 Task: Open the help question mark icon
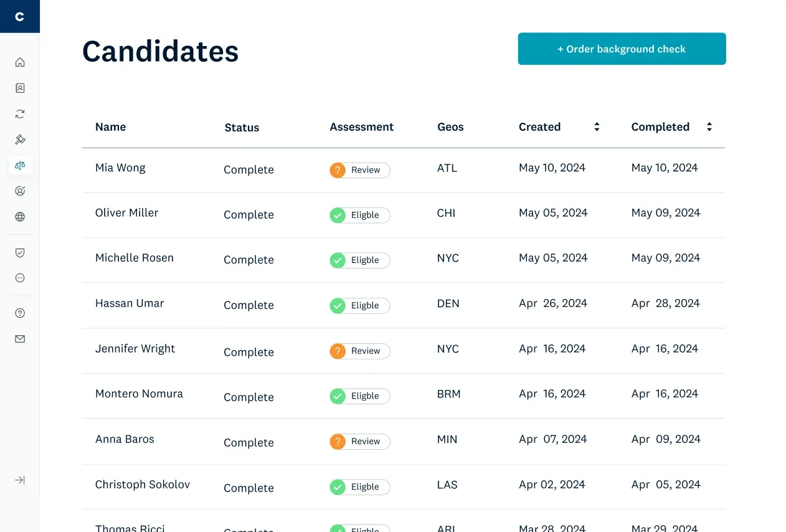(x=20, y=313)
